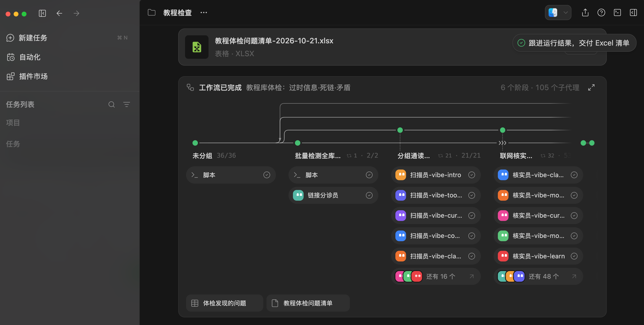
Task: Open the 扫描员-vibe-co... agent
Action: (436, 236)
